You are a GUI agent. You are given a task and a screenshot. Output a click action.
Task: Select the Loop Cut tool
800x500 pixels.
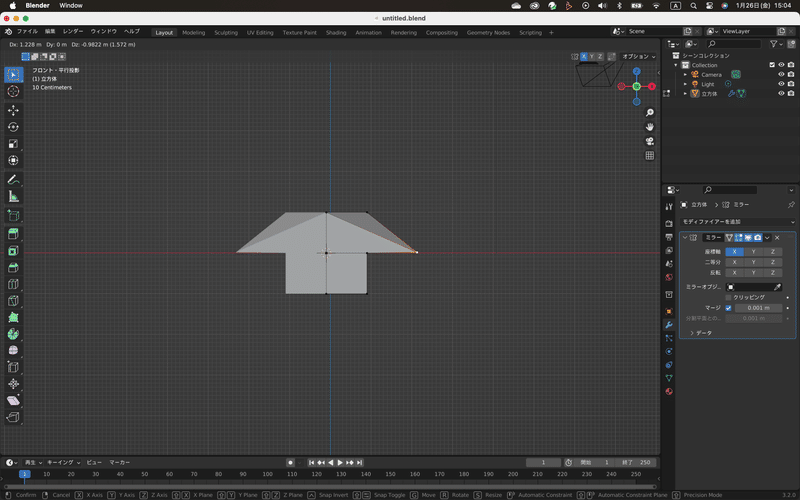[x=13, y=284]
